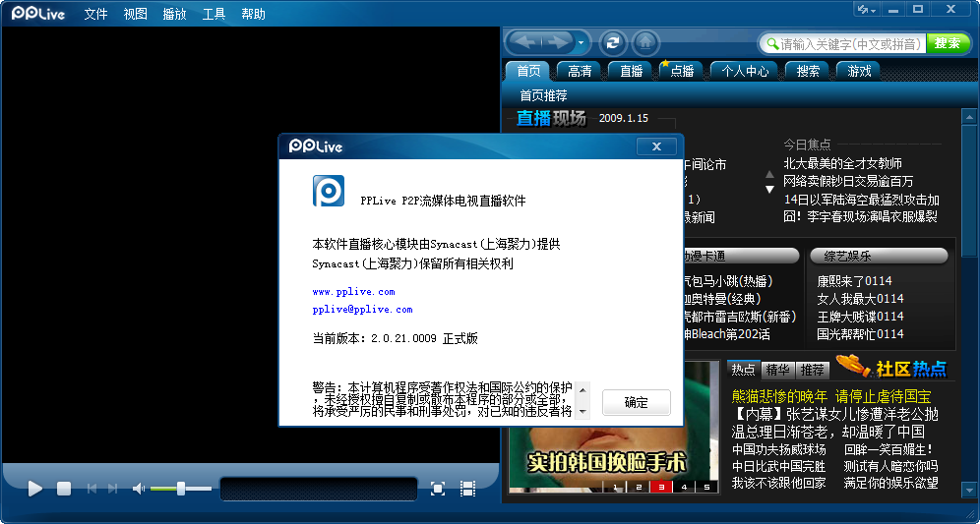Open the 播放 menu
Image resolution: width=980 pixels, height=524 pixels.
[x=174, y=14]
